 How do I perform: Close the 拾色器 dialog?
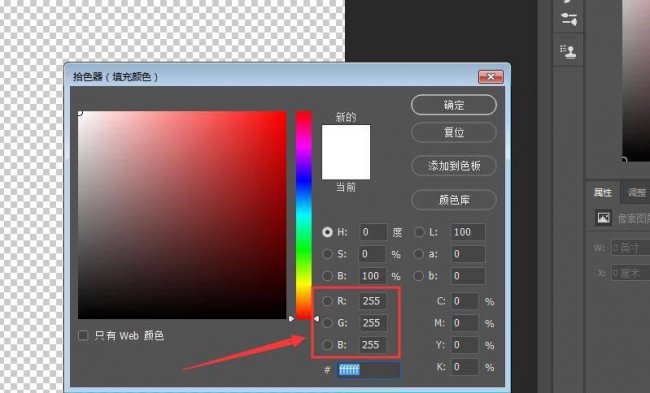[491, 77]
